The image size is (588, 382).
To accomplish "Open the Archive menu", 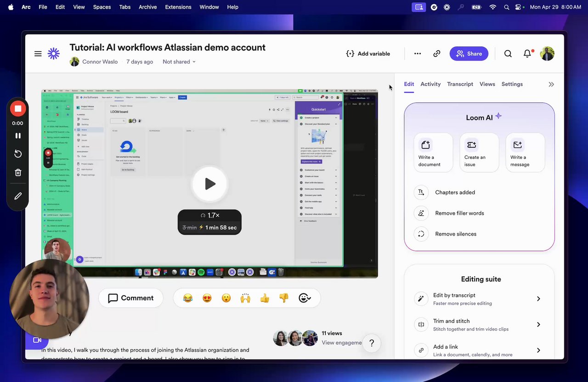I will click(147, 7).
